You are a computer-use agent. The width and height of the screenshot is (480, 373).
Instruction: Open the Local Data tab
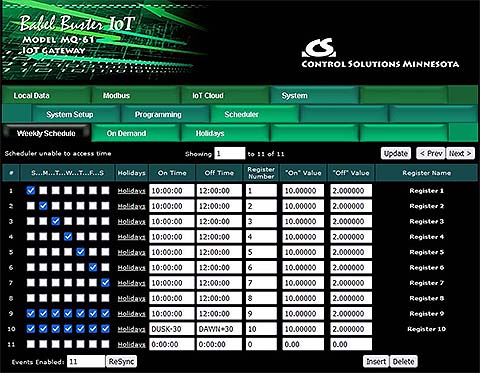(46, 95)
